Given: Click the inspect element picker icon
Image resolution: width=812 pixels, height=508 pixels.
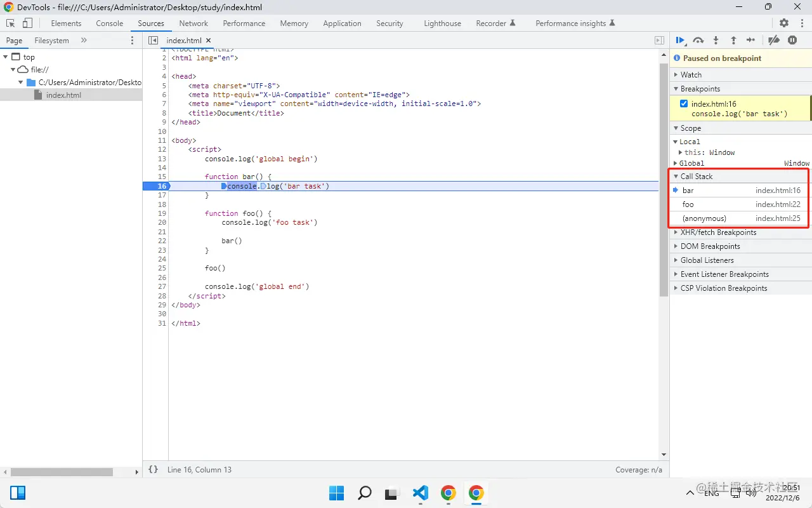Looking at the screenshot, I should click(x=11, y=23).
